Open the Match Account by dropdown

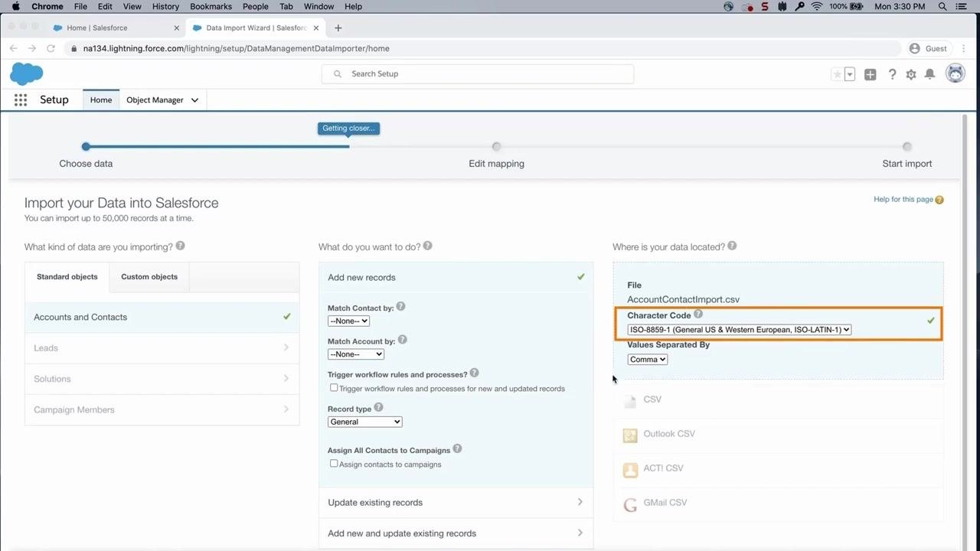(x=355, y=354)
